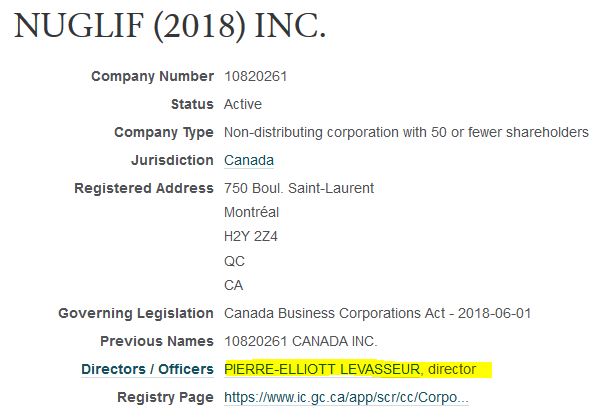Click the Registered Address label
The image size is (610, 420).
(x=144, y=188)
